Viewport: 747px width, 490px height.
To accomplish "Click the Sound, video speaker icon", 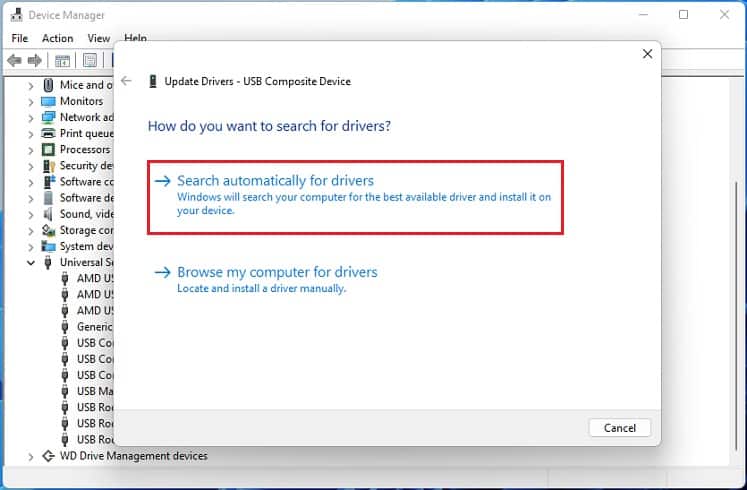I will pyautogui.click(x=48, y=214).
